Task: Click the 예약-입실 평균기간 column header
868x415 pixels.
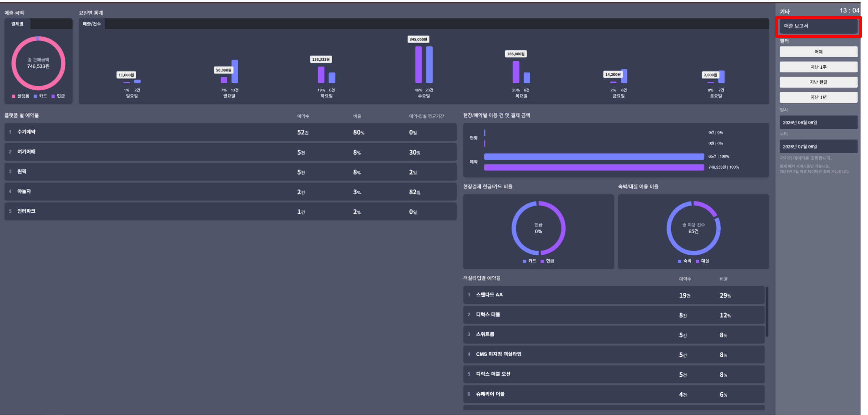Action: 426,116
